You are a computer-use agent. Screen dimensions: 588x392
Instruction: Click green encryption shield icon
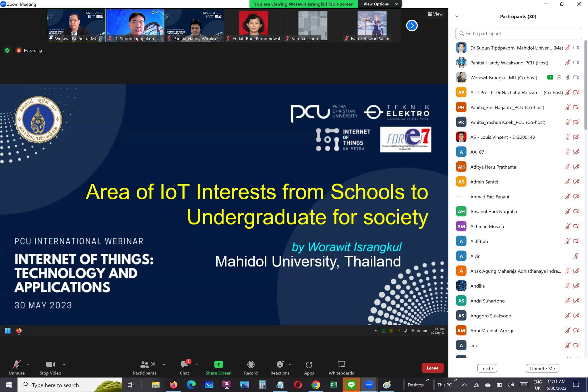pyautogui.click(x=7, y=50)
